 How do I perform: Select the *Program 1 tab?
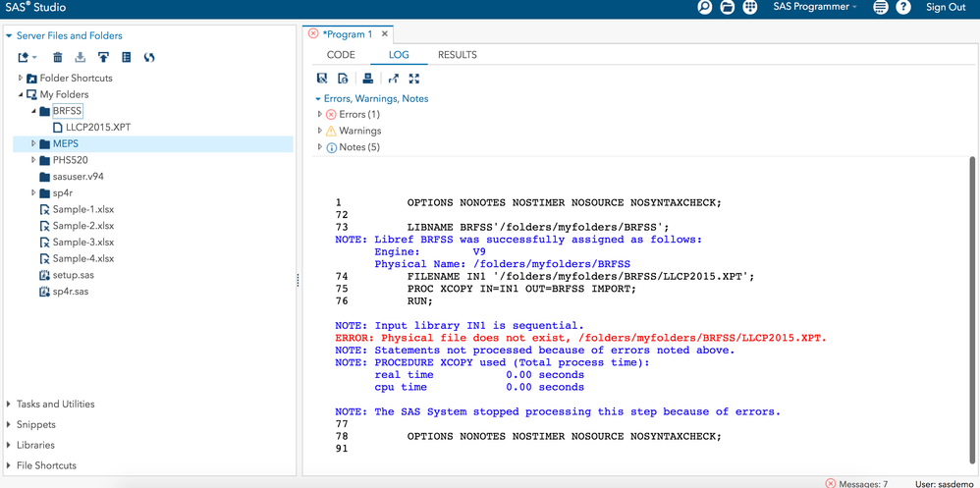click(x=348, y=34)
